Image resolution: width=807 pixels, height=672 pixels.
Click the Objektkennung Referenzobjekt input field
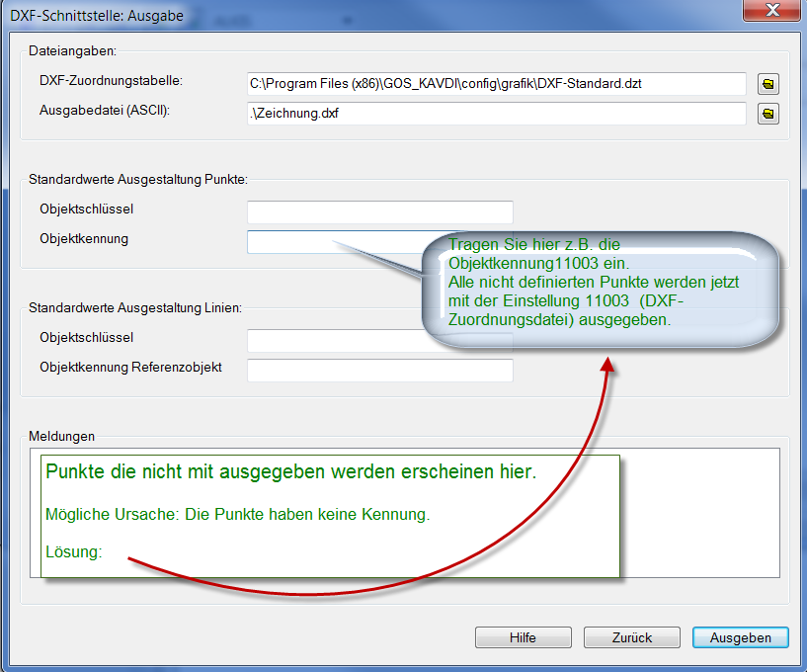click(379, 371)
